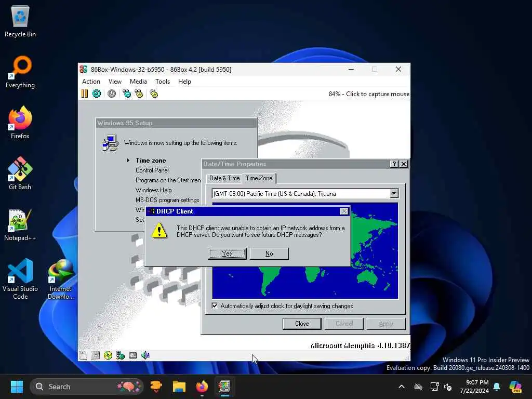Open the Everything search desktop icon
The height and width of the screenshot is (399, 532).
point(20,72)
